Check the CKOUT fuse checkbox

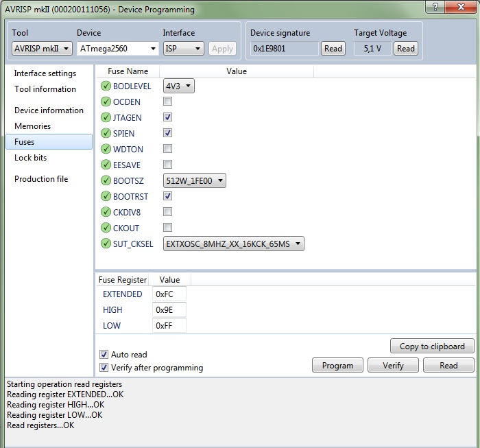pos(167,228)
